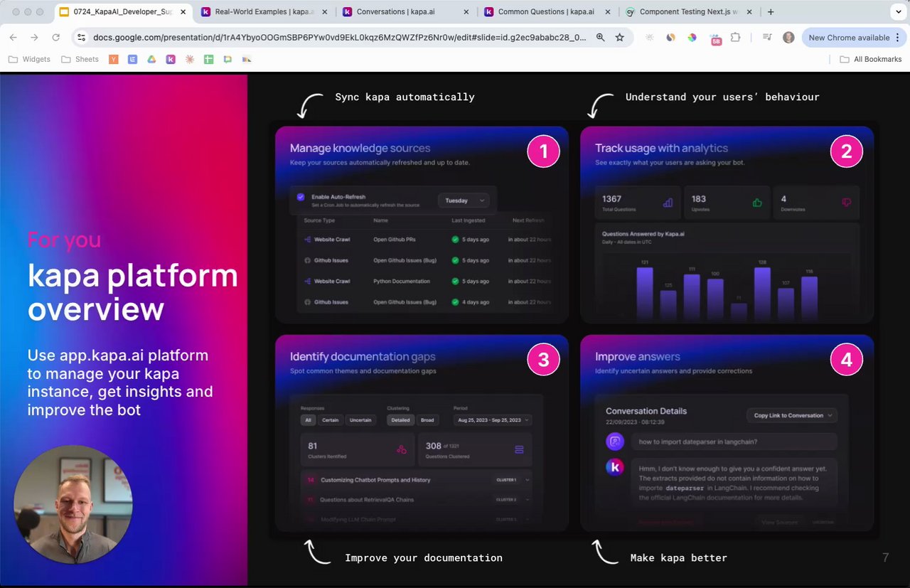
Task: Open the Chrome Extensions puzzle icon
Action: click(736, 38)
